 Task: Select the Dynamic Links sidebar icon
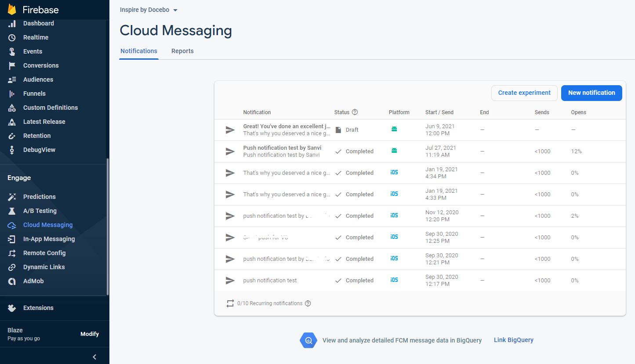(12, 267)
